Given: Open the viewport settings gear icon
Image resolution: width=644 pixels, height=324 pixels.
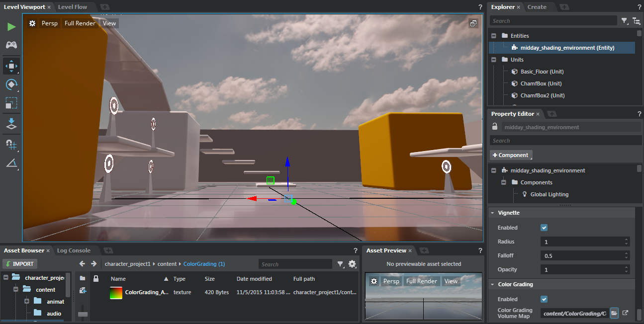Looking at the screenshot, I should (x=32, y=23).
